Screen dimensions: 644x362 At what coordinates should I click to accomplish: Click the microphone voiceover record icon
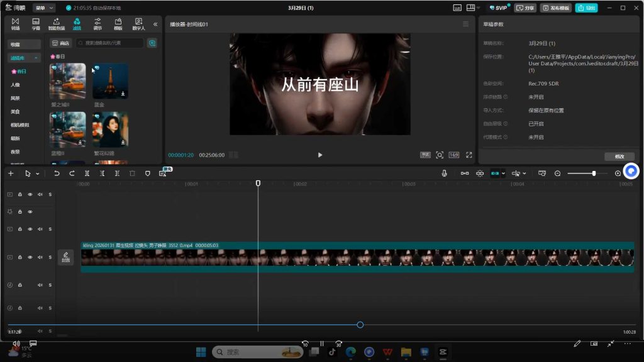445,173
